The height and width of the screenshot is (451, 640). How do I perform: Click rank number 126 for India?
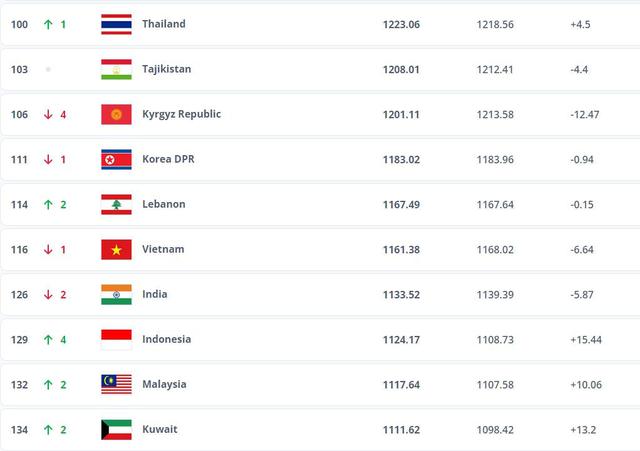click(19, 294)
